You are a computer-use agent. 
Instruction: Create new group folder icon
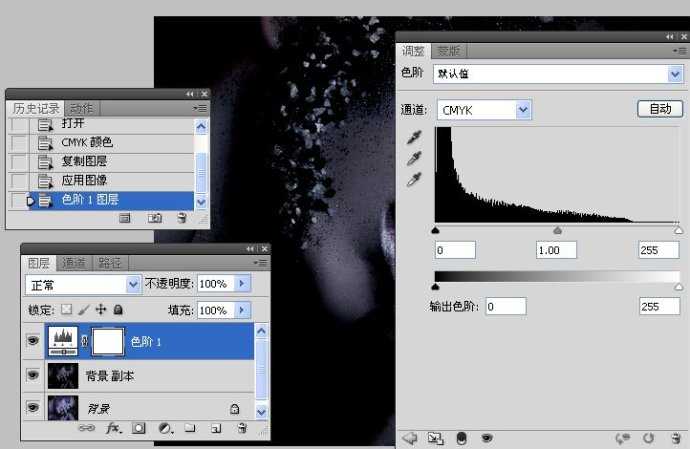[x=190, y=428]
